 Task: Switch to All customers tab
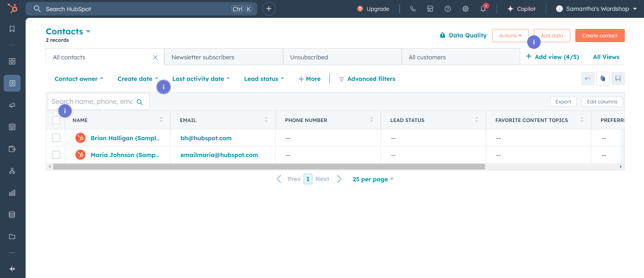pos(461,57)
